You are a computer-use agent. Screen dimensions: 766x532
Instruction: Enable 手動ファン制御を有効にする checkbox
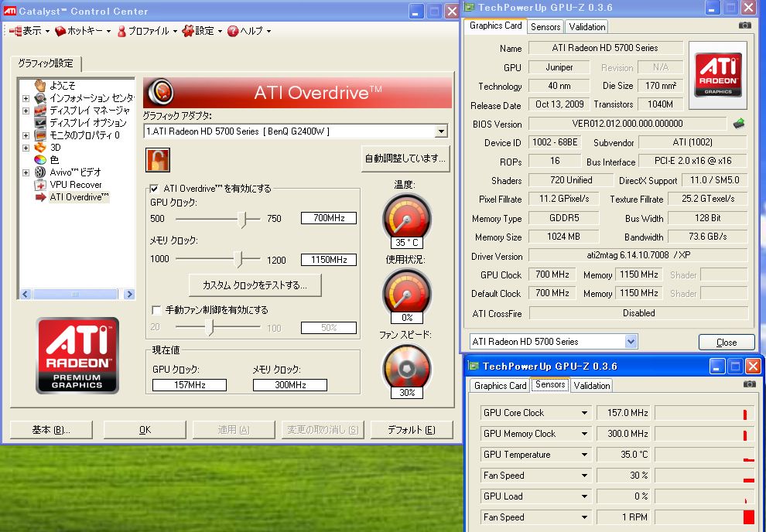coord(156,310)
